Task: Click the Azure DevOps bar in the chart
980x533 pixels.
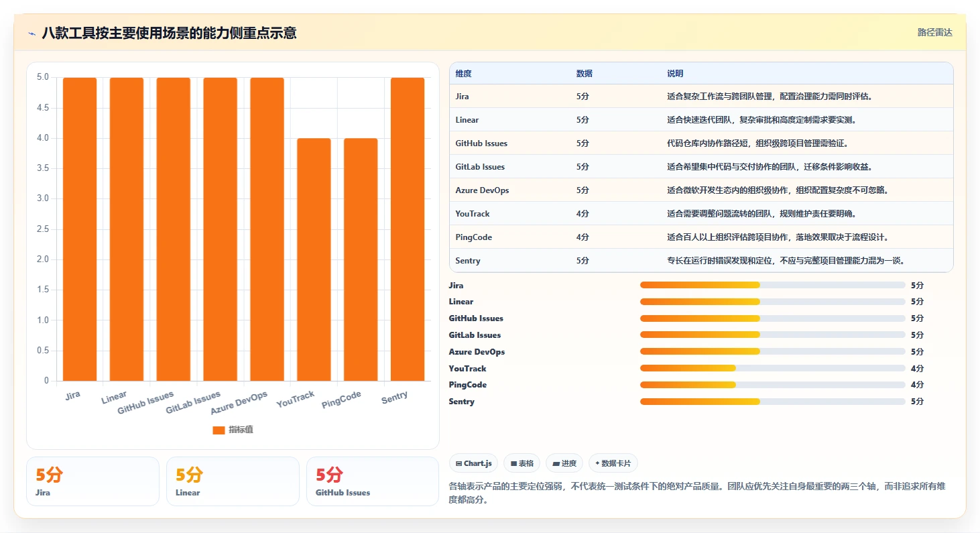Action: [267, 229]
